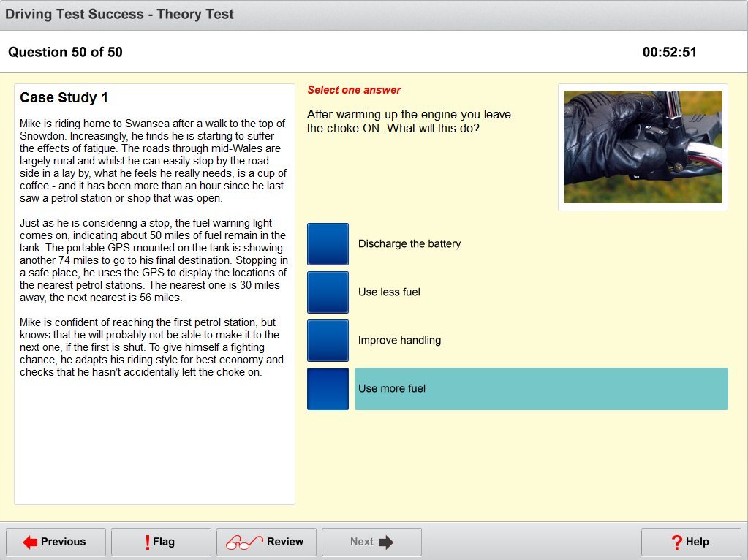748x560 pixels.
Task: Go back with the Previous button
Action: click(56, 542)
